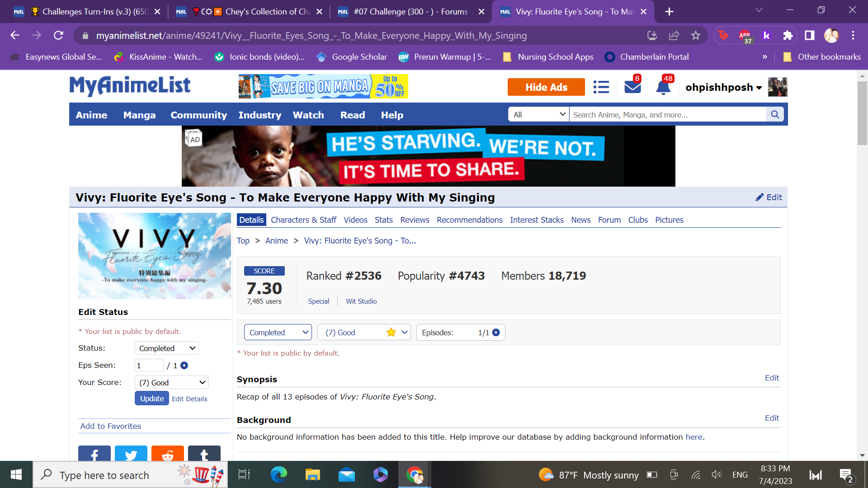Click the Update button
Viewport: 868px width, 488px height.
152,399
